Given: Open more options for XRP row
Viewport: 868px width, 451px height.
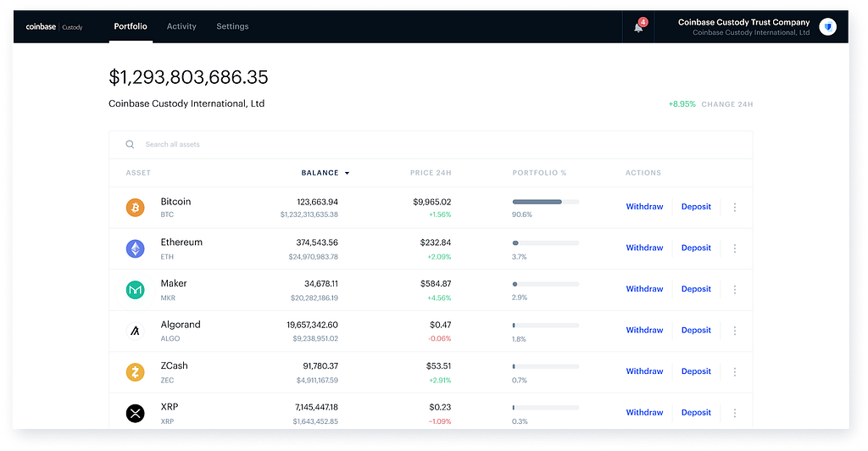Looking at the screenshot, I should (735, 413).
